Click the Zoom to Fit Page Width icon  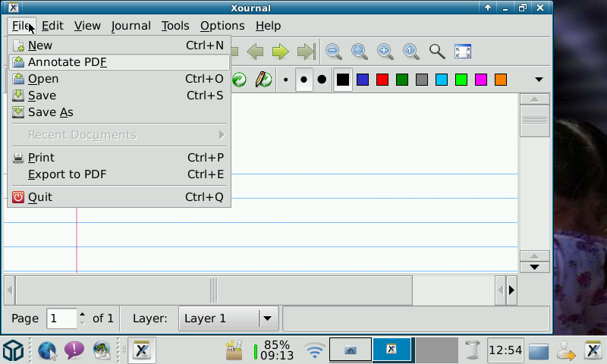click(359, 52)
